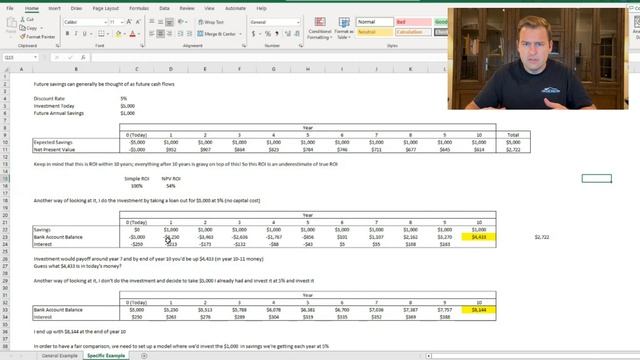The image size is (640, 360).
Task: Open the Font group dialog launcher
Action: coord(142,46)
